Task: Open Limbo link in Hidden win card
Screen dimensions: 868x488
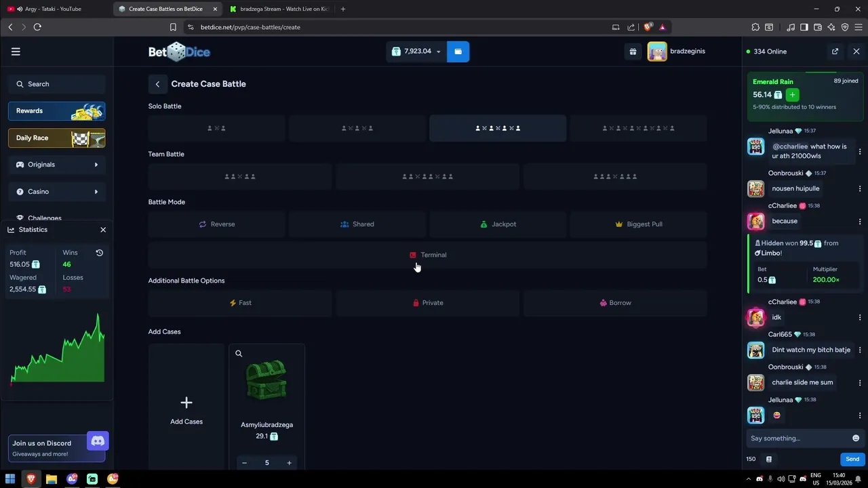Action: coord(770,253)
